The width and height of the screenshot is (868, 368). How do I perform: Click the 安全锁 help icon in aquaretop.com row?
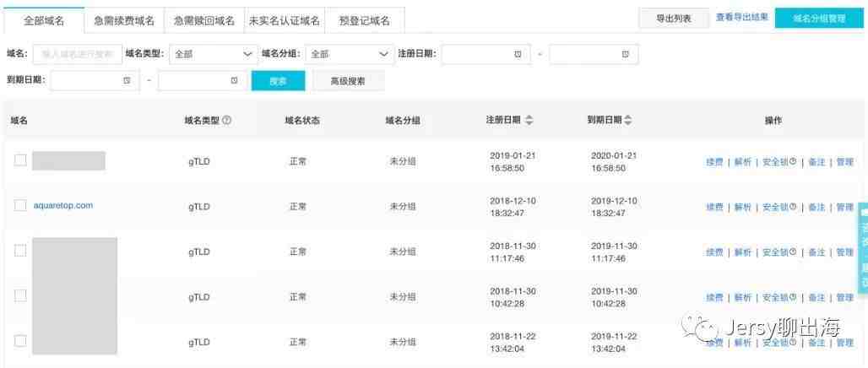click(793, 207)
